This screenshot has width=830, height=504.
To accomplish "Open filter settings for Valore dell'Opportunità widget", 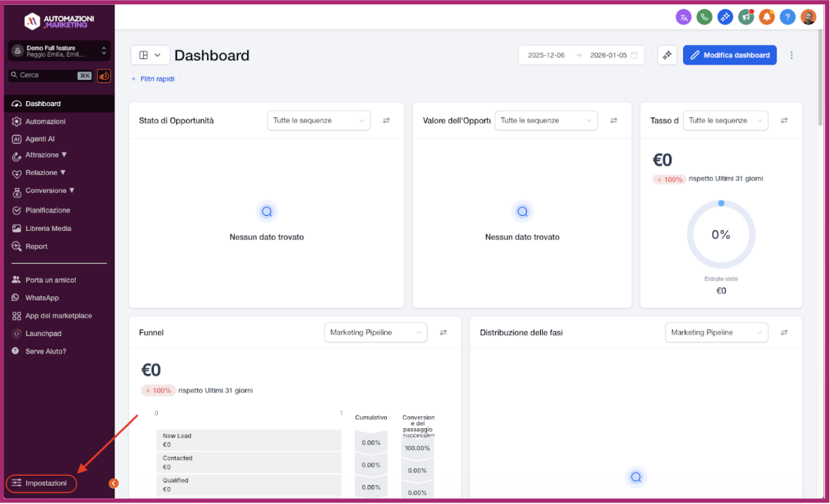I will click(x=614, y=121).
